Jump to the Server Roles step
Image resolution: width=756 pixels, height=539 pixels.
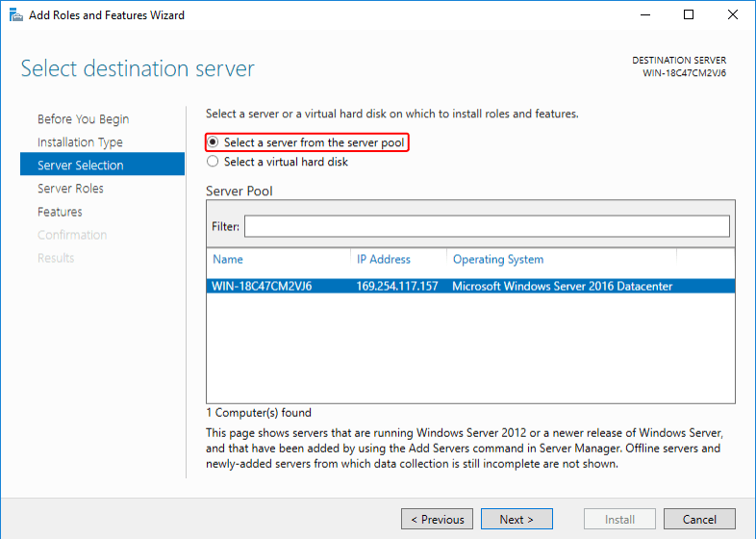(70, 189)
